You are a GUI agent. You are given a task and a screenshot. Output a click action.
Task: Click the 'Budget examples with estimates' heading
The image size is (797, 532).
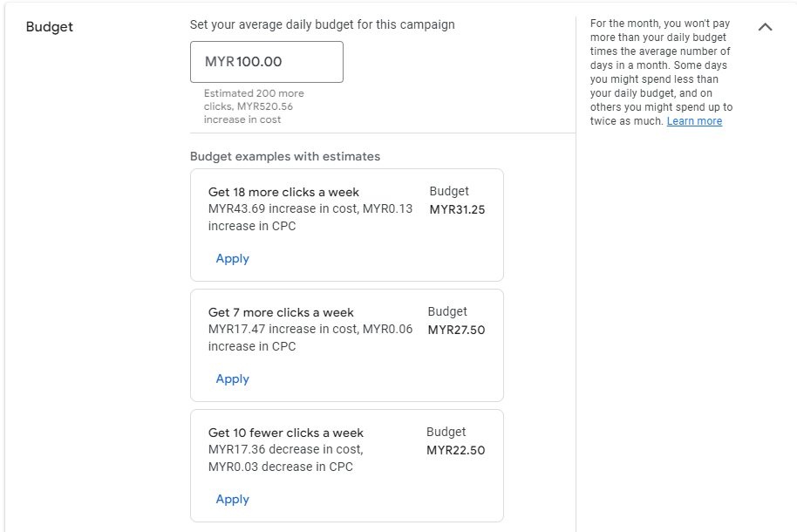285,157
